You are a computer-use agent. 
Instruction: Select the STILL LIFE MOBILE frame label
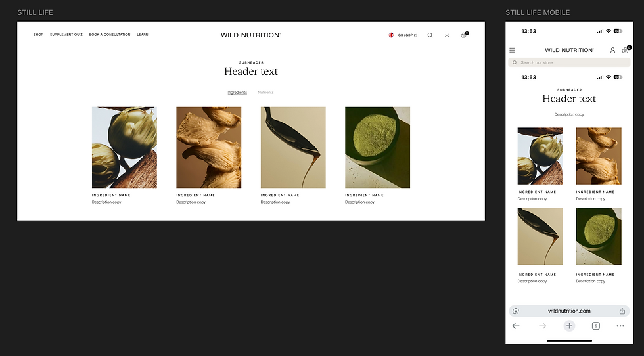click(x=538, y=12)
